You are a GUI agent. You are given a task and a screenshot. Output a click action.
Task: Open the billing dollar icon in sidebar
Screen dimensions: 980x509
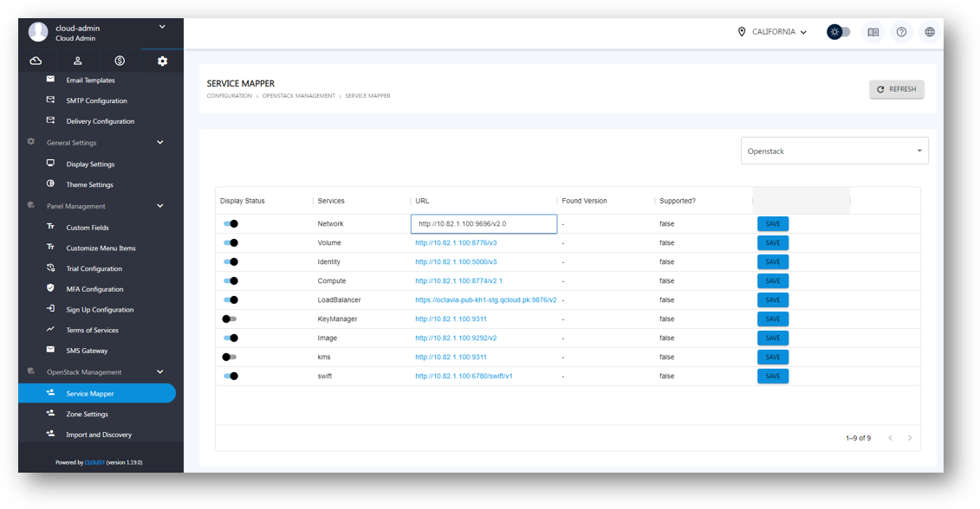[120, 61]
